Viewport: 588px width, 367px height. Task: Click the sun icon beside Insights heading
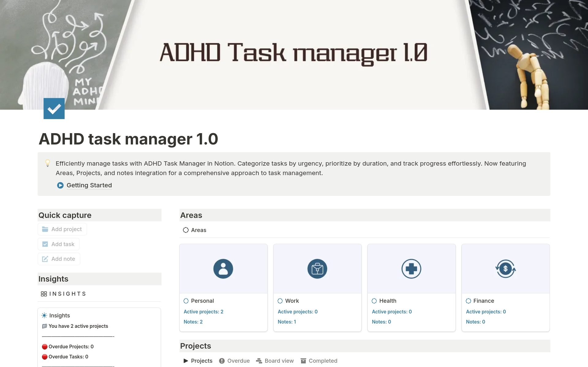[x=44, y=315]
